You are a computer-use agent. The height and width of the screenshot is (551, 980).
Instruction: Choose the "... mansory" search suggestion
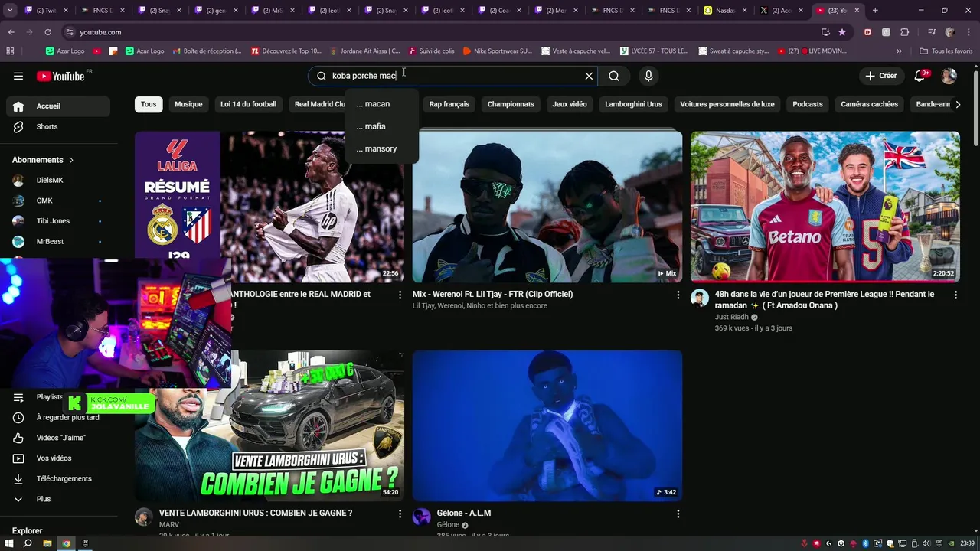pos(381,148)
